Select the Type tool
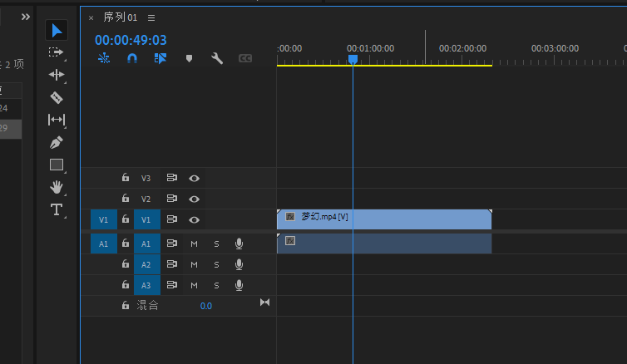627x364 pixels. tap(57, 209)
